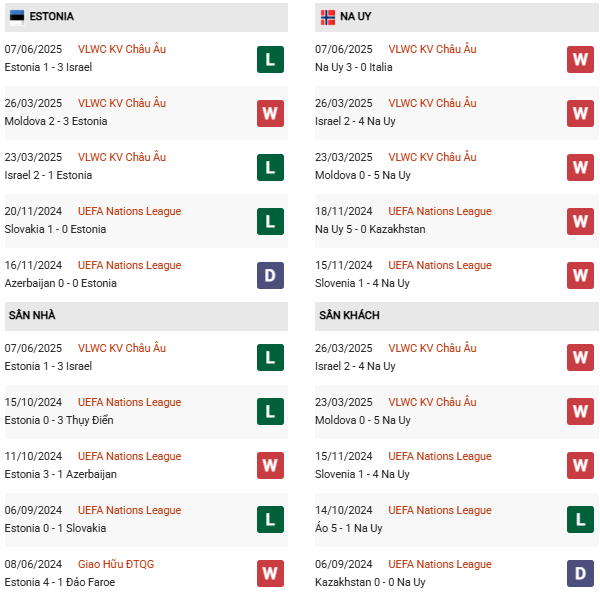Open the SÂN NHÀ section header
600x596 pixels.
tap(32, 316)
